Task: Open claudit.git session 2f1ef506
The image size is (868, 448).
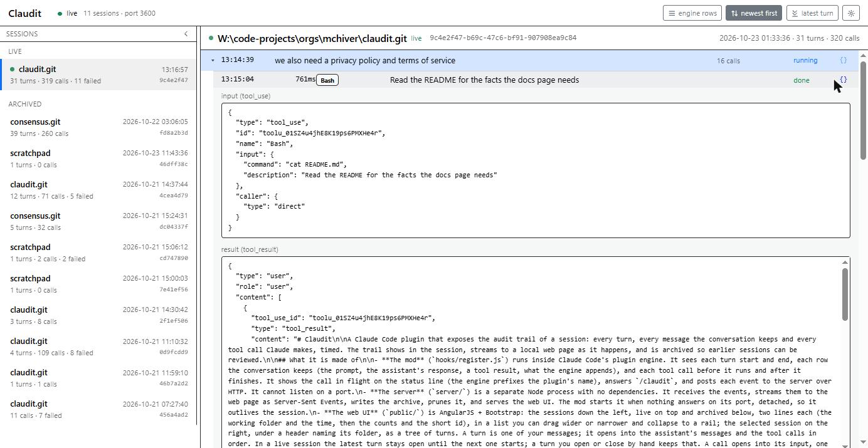Action: [x=98, y=315]
